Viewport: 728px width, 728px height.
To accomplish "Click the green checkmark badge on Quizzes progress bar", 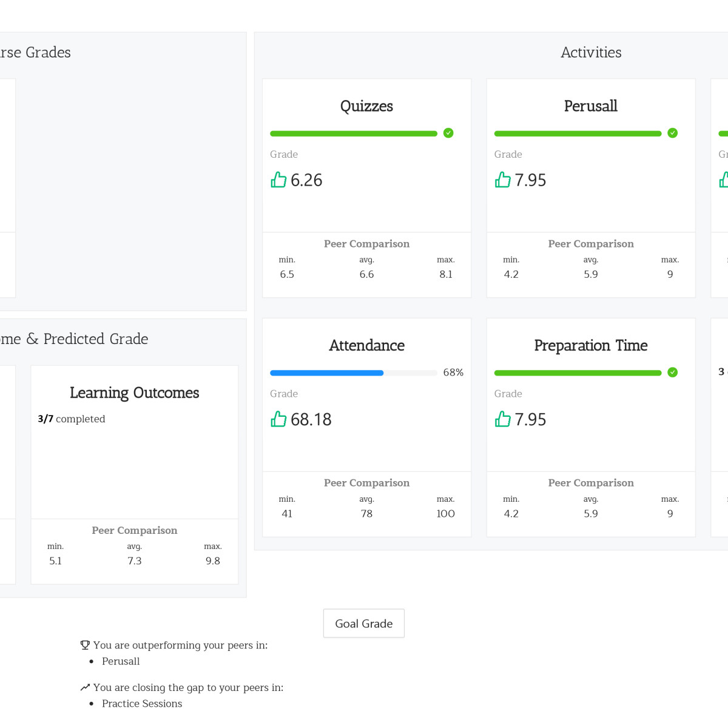I will click(x=448, y=133).
